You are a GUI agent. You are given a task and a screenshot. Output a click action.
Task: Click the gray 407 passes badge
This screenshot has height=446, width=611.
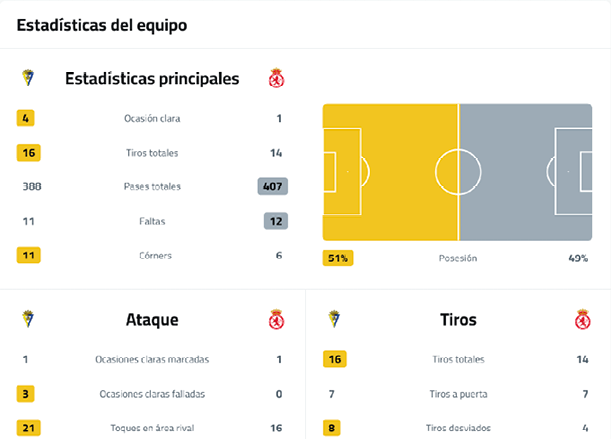click(272, 186)
